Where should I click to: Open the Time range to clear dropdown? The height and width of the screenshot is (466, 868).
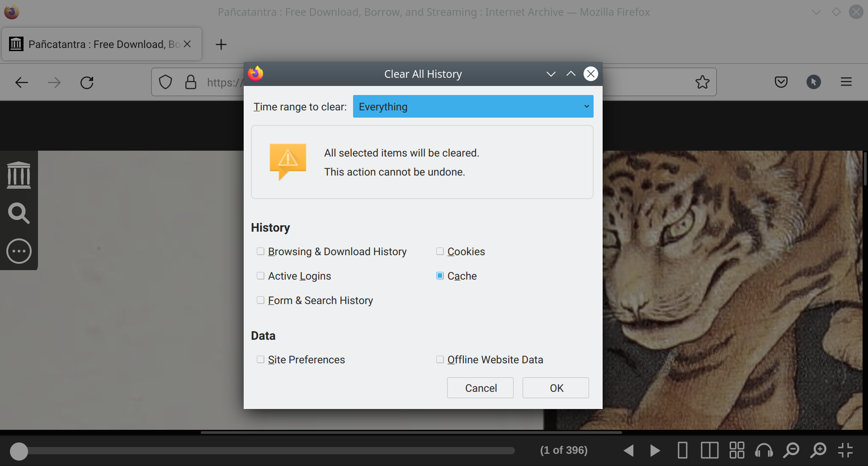[x=473, y=107]
